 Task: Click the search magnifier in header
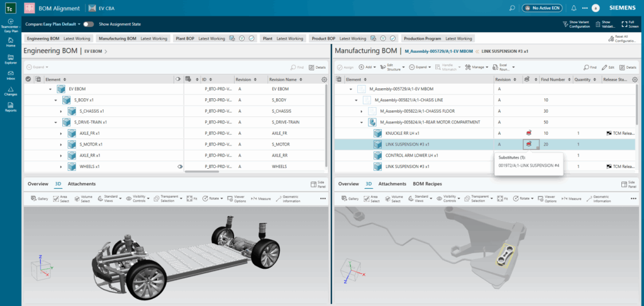coord(513,8)
